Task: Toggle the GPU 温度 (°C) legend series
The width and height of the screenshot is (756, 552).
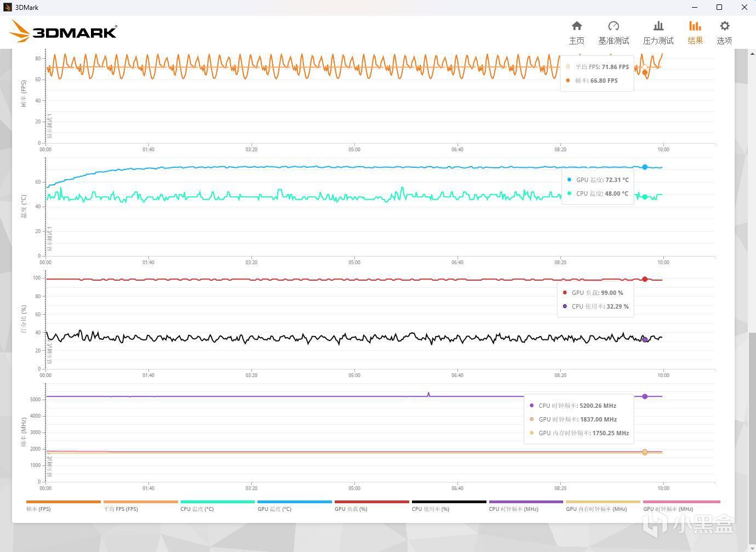Action: 295,505
